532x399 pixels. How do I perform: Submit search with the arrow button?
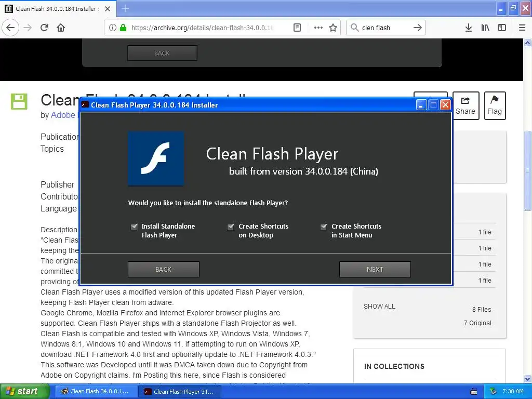418,28
